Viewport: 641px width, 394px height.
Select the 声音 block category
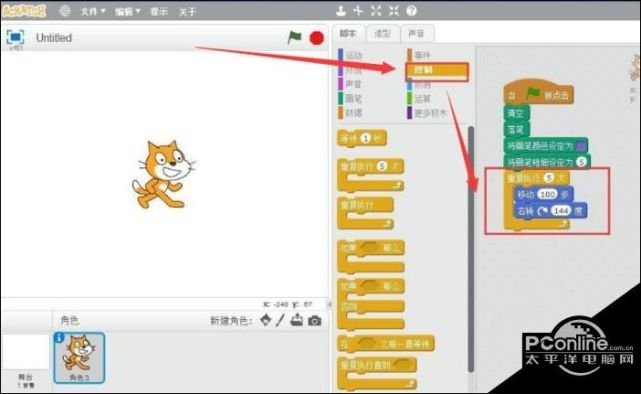tap(351, 84)
